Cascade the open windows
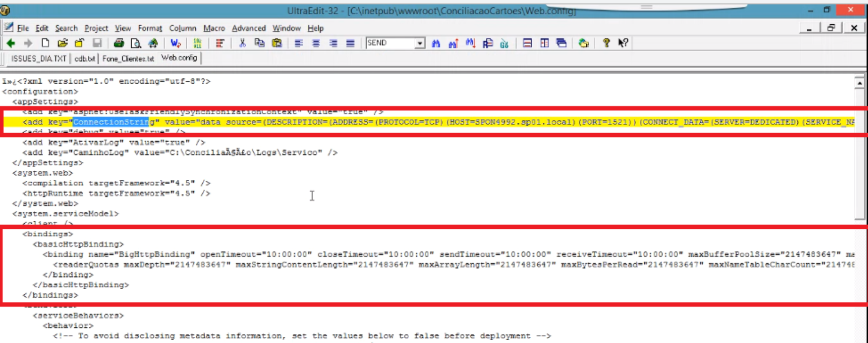868x343 pixels. coord(562,43)
